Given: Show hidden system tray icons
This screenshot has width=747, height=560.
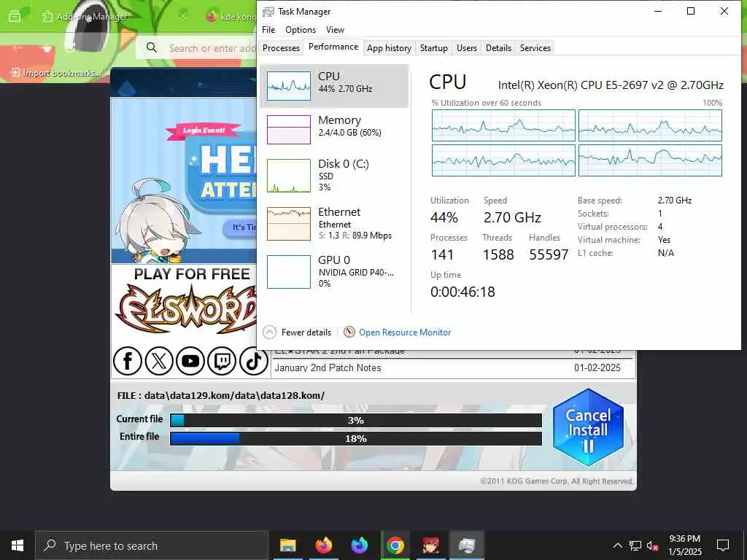Looking at the screenshot, I should [x=617, y=545].
